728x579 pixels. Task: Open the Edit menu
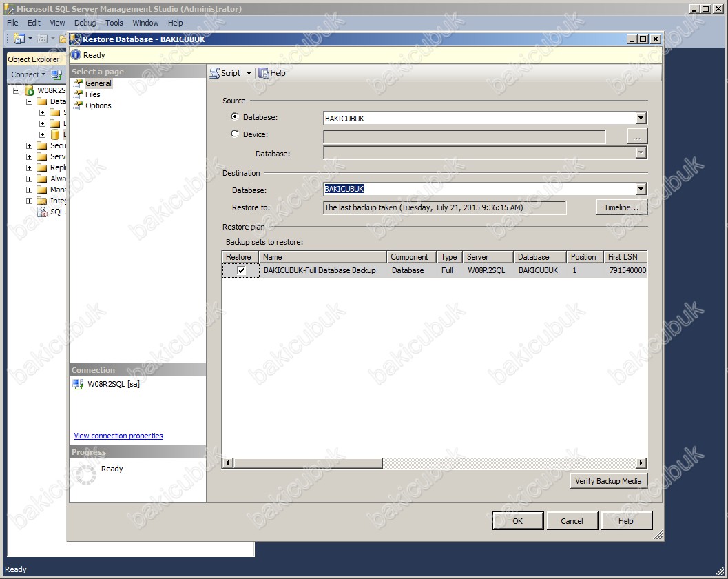[x=34, y=23]
